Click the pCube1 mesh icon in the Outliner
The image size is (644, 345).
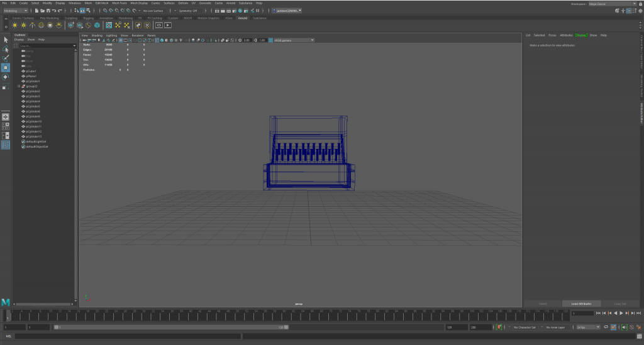(24, 71)
